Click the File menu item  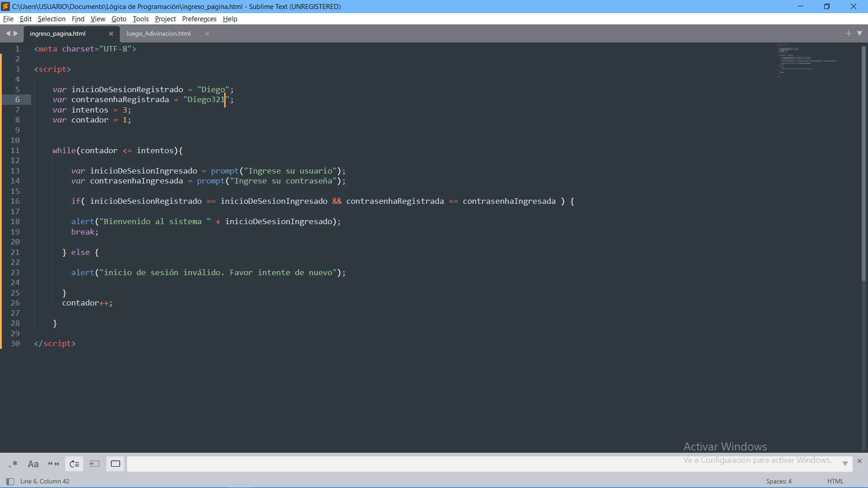pyautogui.click(x=8, y=19)
